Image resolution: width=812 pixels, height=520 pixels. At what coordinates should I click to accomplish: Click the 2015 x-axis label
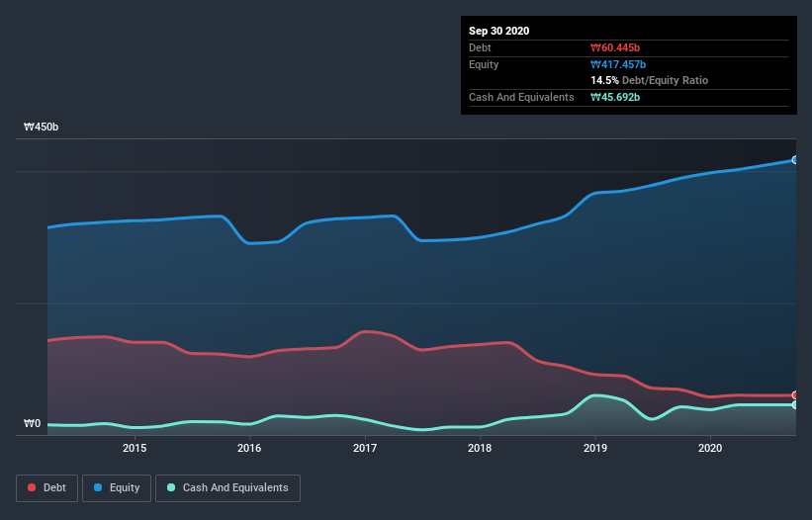click(135, 448)
